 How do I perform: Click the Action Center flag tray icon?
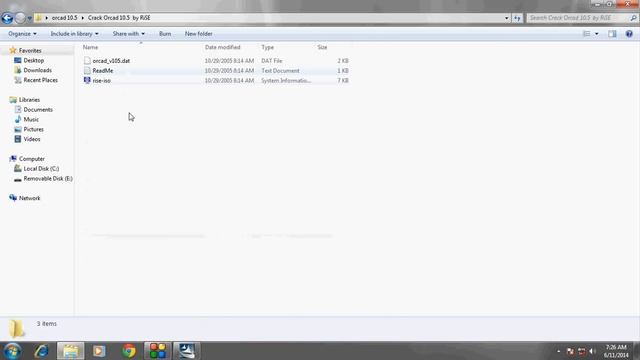(570, 351)
